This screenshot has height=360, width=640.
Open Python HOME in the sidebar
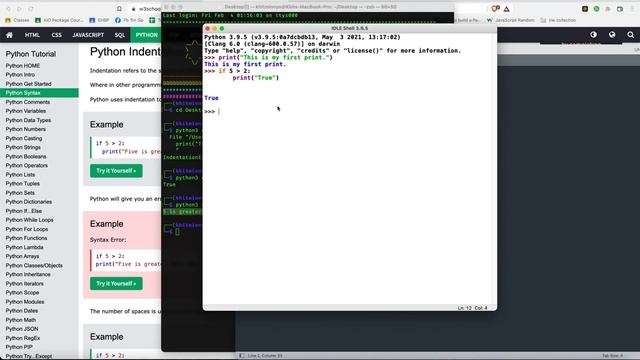pos(23,66)
